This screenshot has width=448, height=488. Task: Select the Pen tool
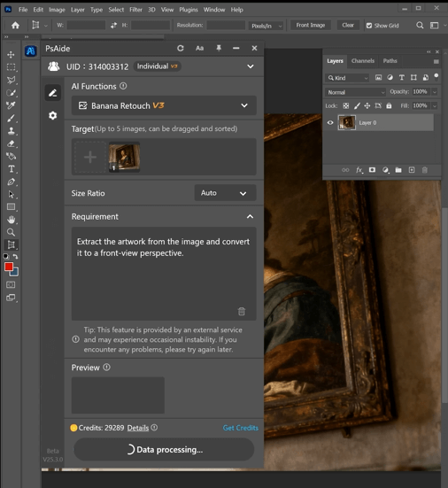pyautogui.click(x=11, y=182)
